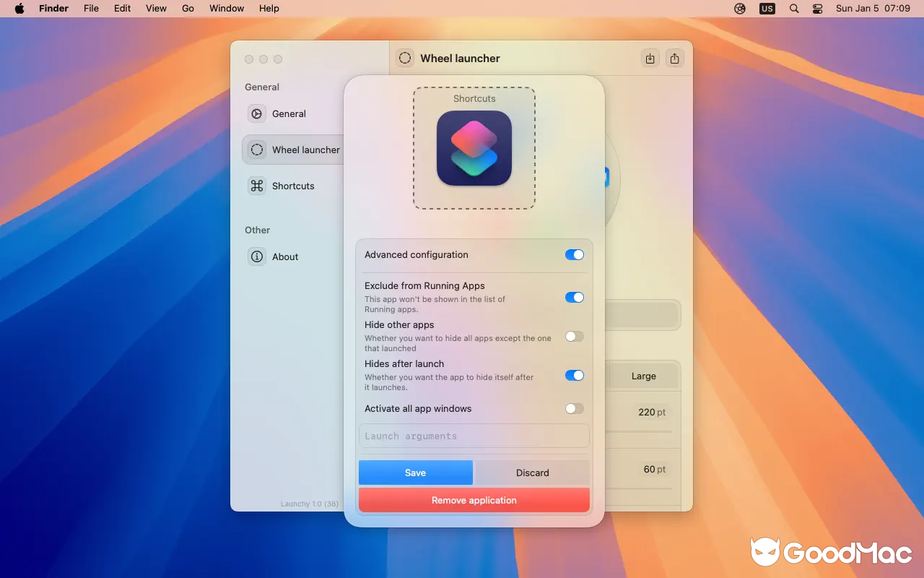Viewport: 924px width, 578px height.
Task: Select the Large size segment
Action: pos(643,376)
